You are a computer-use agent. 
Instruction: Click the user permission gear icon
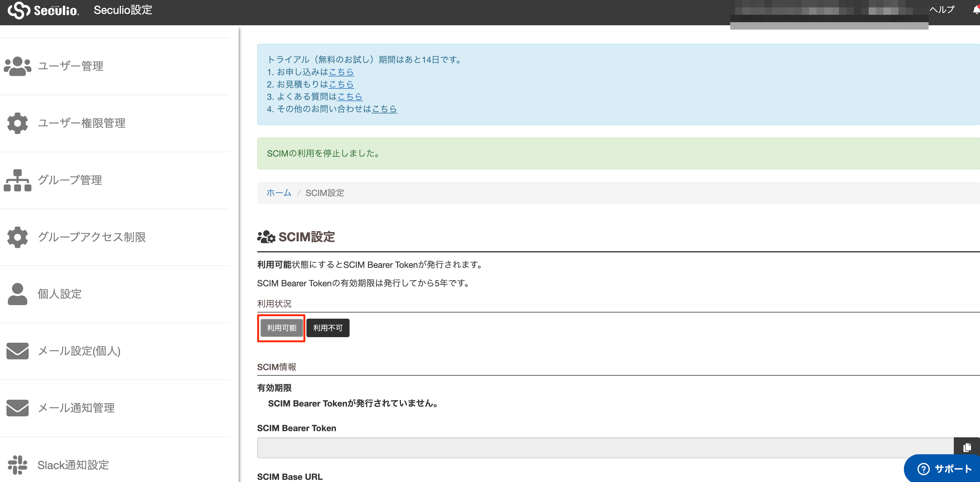click(17, 123)
